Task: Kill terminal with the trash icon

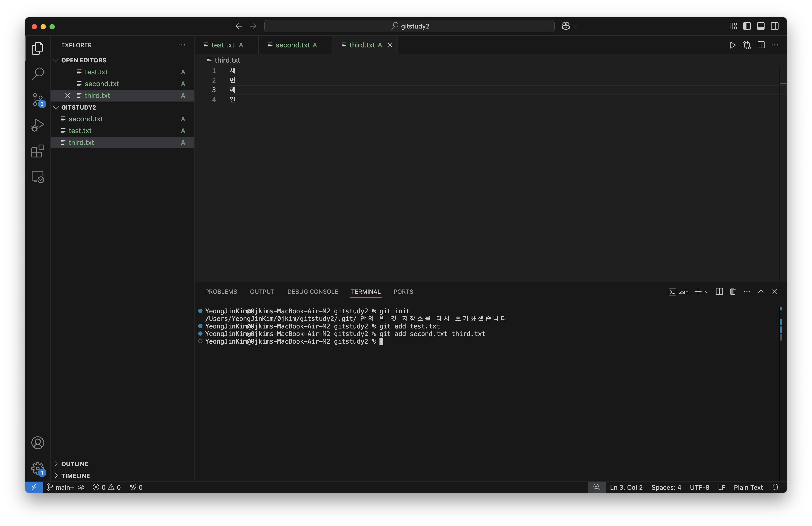Action: pos(732,292)
